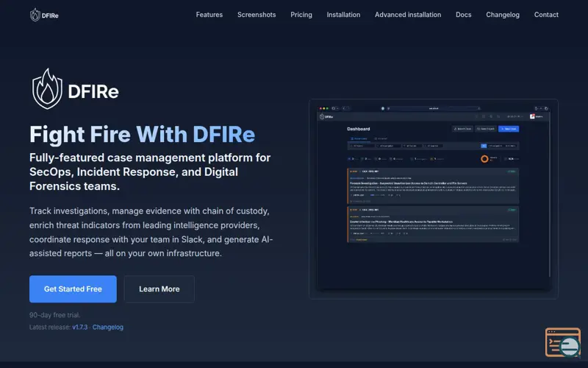Screen dimensions: 588x368
Task: Open Advanced installation from the navigation
Action: point(408,15)
